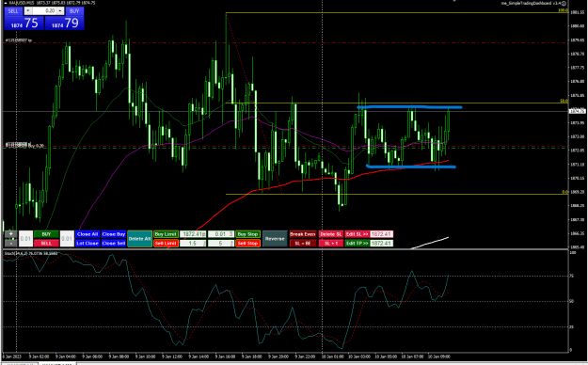
Task: Buy at the 1874 79 ask price tile
Action: [65, 23]
